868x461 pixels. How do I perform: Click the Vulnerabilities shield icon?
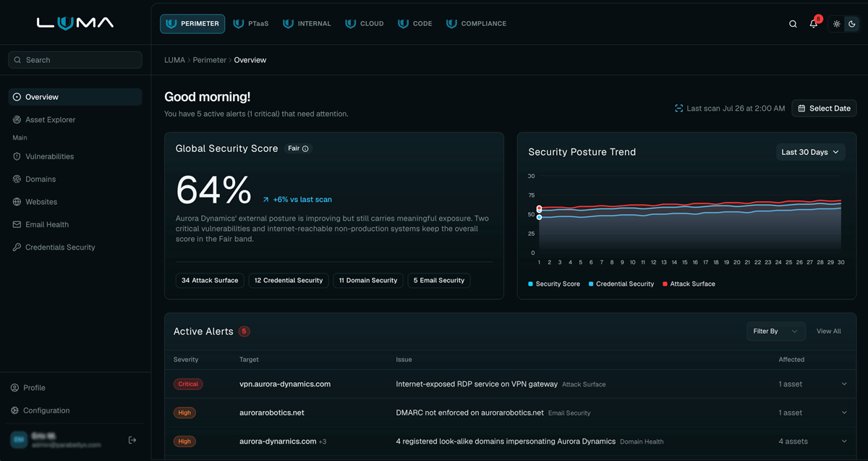17,156
